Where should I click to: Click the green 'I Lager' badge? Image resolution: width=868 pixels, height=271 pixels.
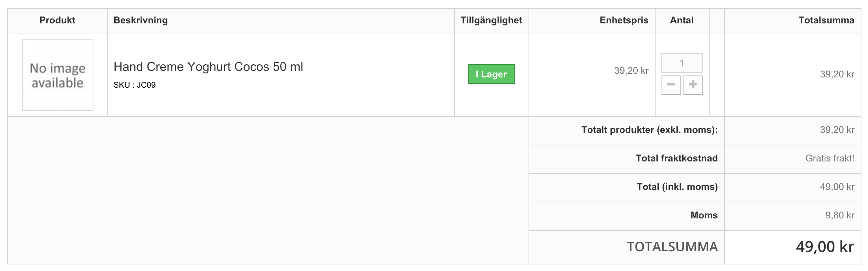tap(491, 74)
